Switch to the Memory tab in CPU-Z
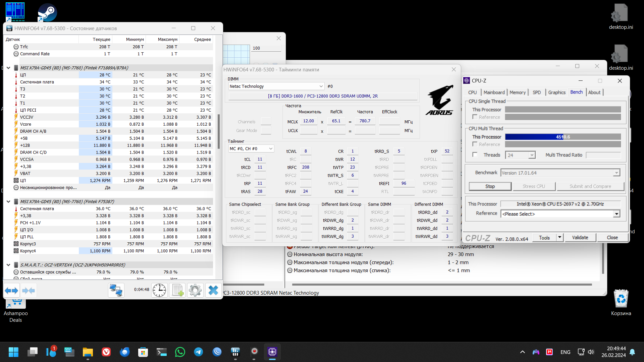This screenshot has width=644, height=362. tap(517, 93)
